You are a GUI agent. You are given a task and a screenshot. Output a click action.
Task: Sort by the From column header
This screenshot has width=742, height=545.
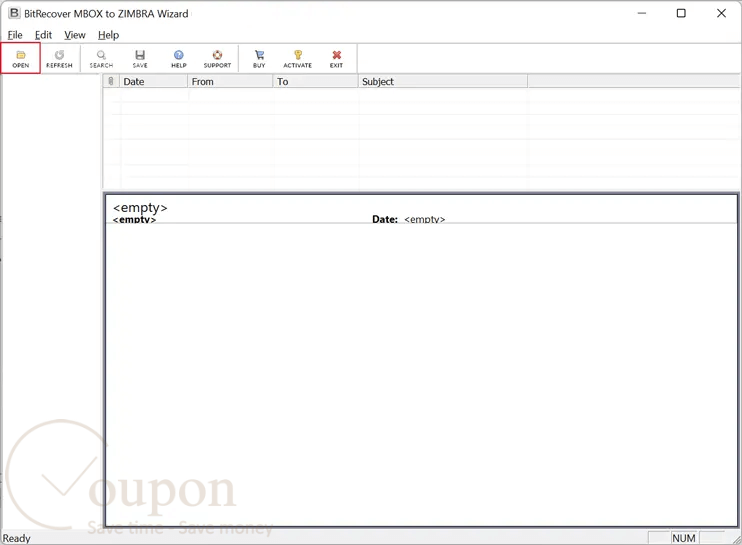[230, 81]
